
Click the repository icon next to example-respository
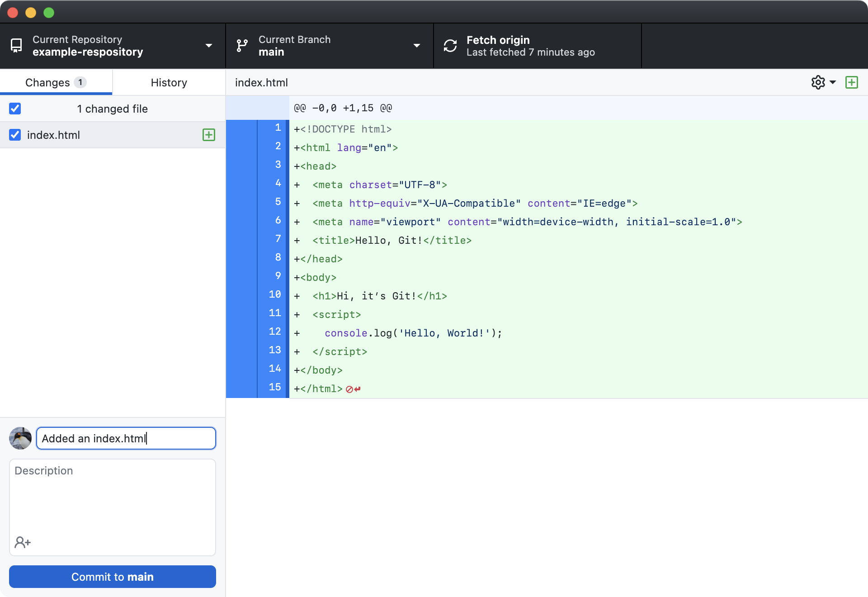[16, 46]
